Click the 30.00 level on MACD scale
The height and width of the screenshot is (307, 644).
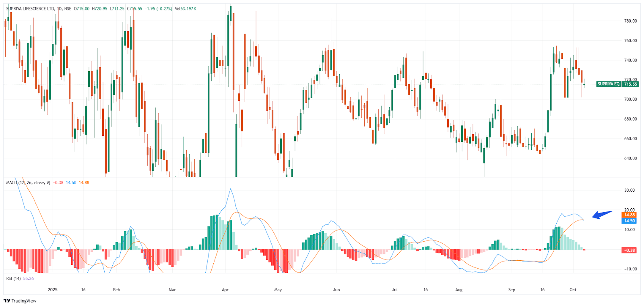click(x=629, y=190)
